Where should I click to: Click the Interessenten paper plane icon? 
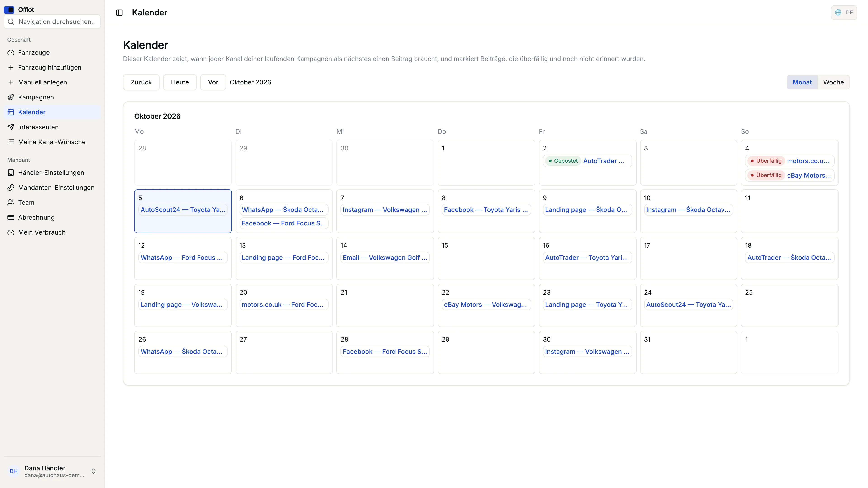(x=11, y=127)
